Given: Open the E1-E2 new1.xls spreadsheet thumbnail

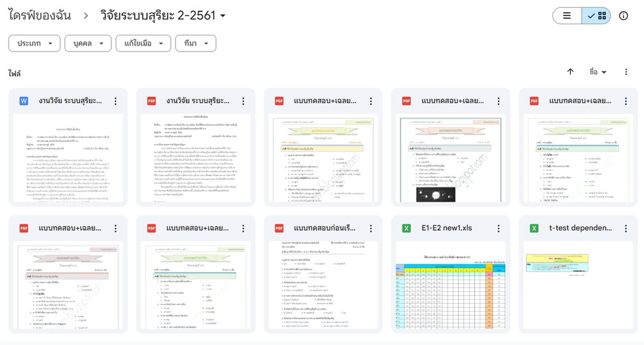Looking at the screenshot, I should point(451,285).
